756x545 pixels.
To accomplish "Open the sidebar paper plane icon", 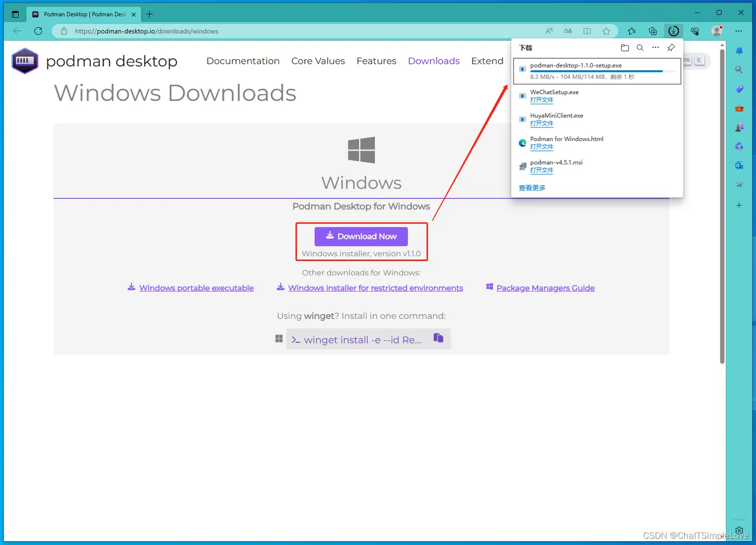I will click(739, 185).
